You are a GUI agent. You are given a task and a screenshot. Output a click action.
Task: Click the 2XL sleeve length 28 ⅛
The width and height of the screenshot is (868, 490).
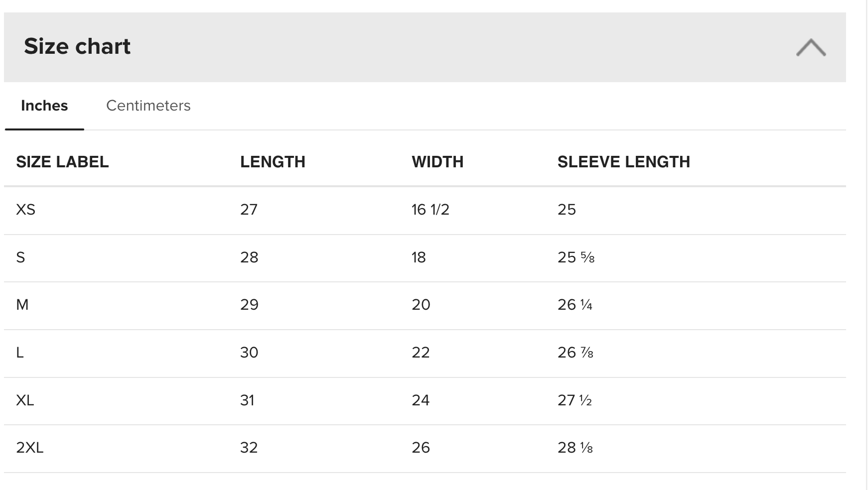click(575, 448)
